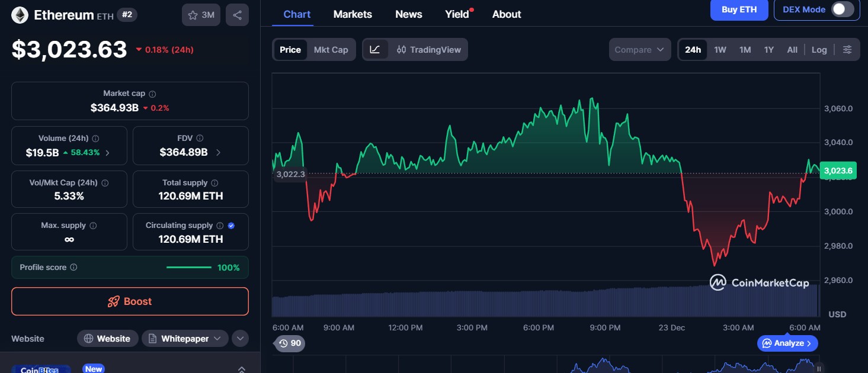Click the clock 90 history icon
This screenshot has height=373, width=868.
click(289, 343)
